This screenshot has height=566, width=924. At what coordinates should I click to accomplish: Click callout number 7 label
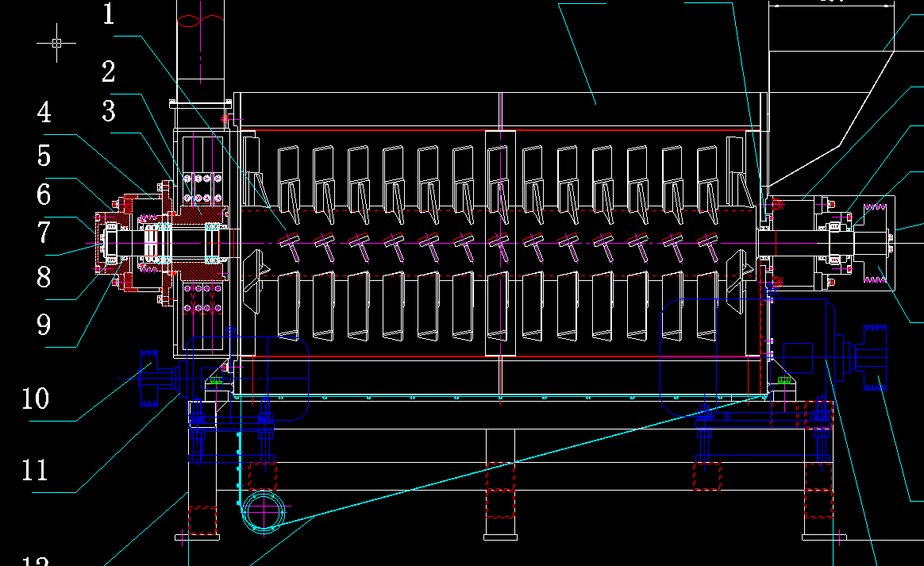point(44,233)
